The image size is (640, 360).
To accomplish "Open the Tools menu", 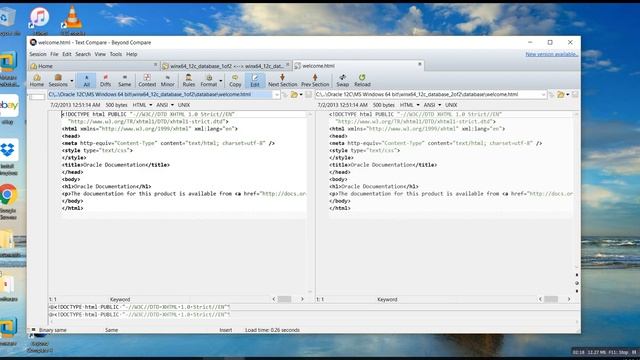I will 116,54.
